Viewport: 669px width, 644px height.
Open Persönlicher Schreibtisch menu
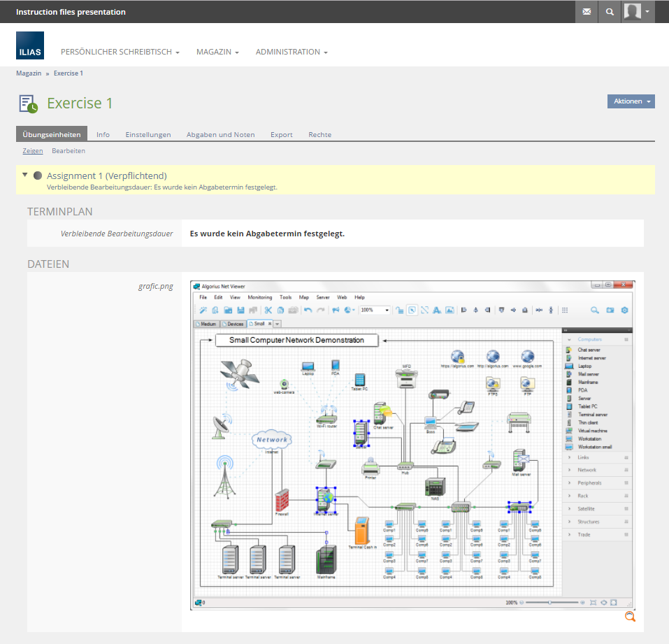coord(120,52)
